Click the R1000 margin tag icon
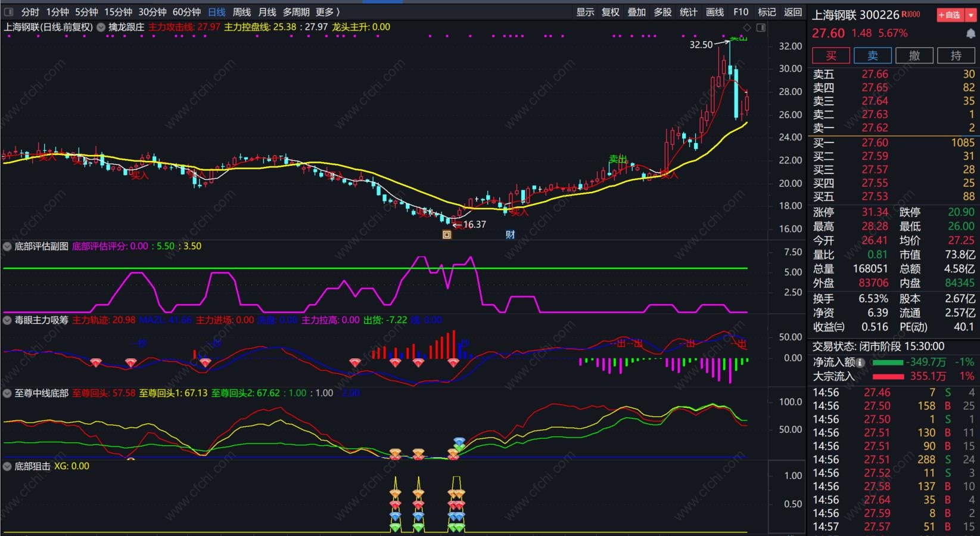This screenshot has height=536, width=980. coord(911,14)
